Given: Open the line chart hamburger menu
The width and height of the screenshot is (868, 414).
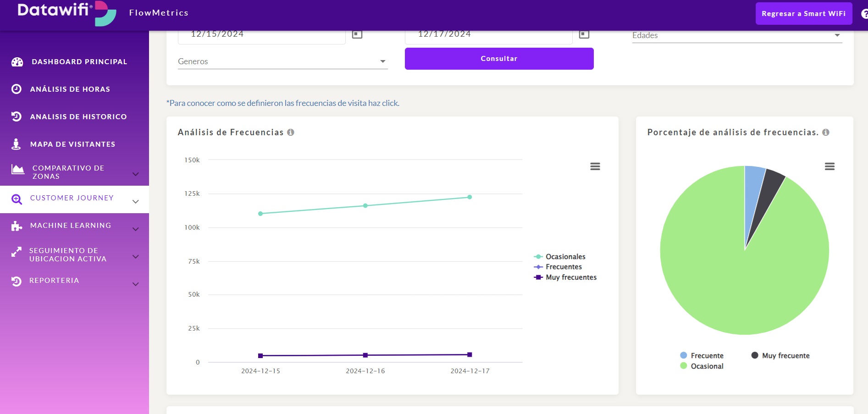Looking at the screenshot, I should [x=595, y=166].
